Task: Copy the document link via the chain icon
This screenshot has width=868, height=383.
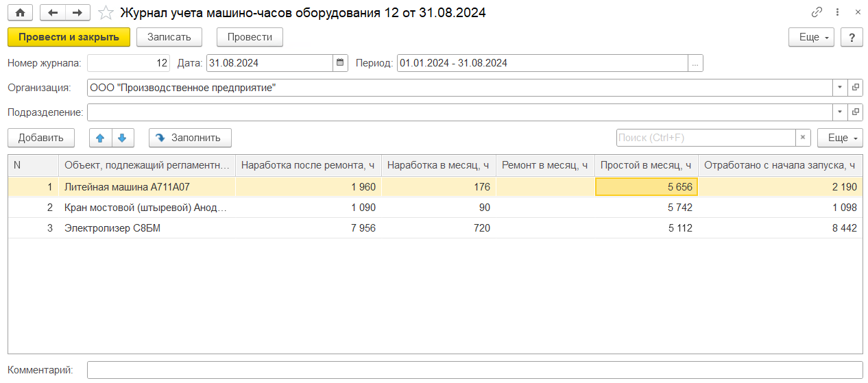Action: (817, 12)
